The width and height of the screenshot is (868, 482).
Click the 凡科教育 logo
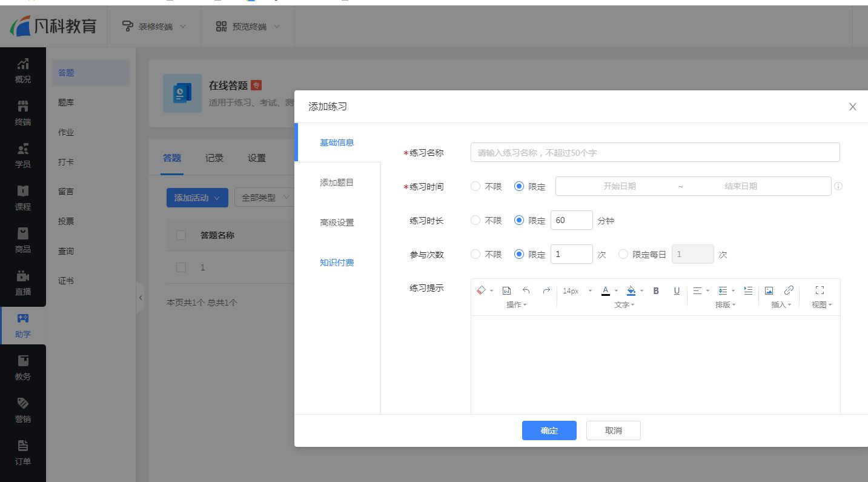(x=53, y=27)
